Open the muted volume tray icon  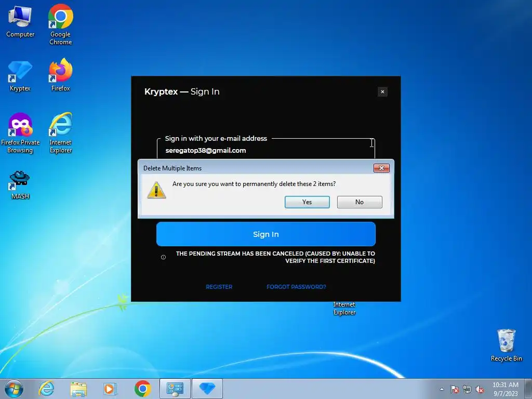point(480,389)
